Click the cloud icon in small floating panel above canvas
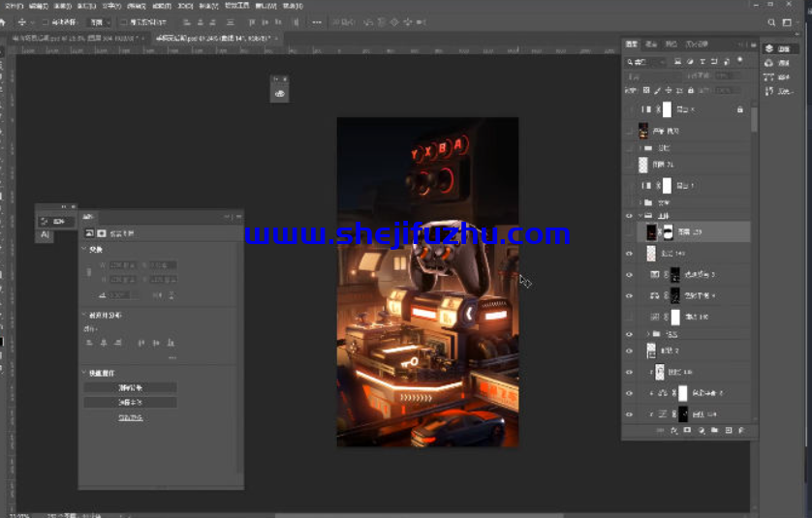Screen dimensions: 812x518 [280, 94]
